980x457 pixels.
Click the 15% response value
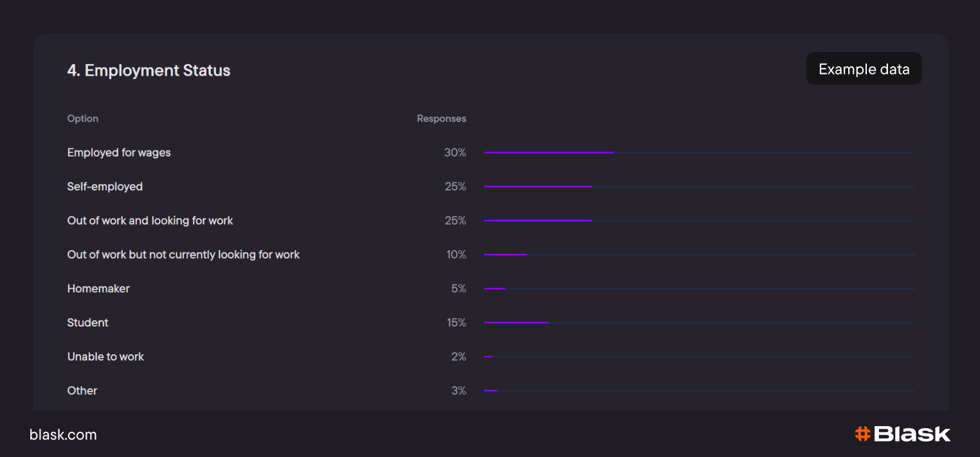(x=457, y=323)
